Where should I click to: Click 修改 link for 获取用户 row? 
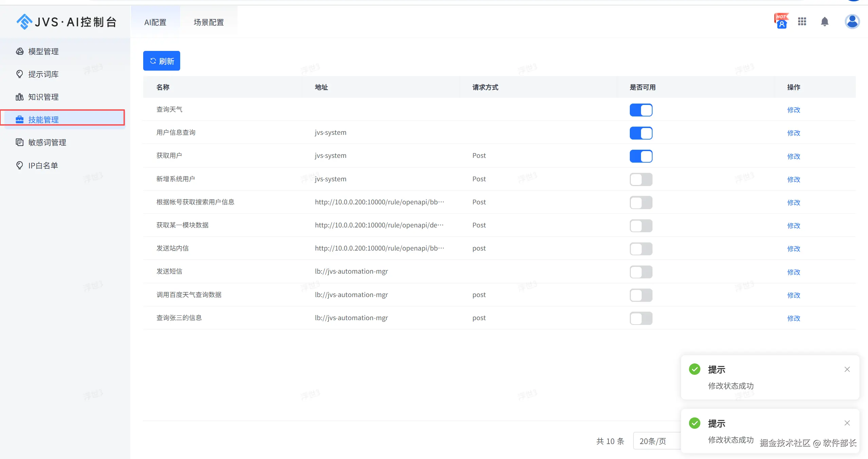(x=793, y=156)
